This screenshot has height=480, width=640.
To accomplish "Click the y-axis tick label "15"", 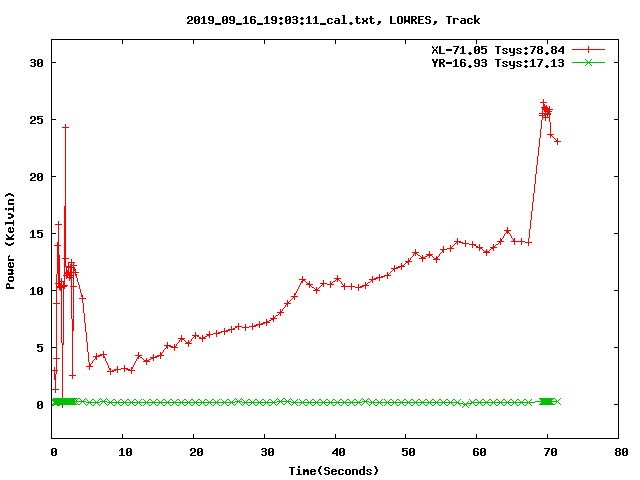I will tap(36, 234).
